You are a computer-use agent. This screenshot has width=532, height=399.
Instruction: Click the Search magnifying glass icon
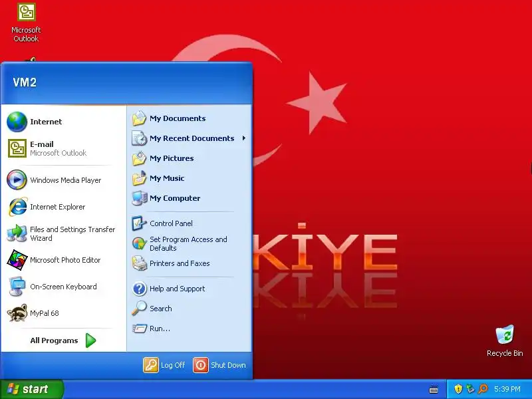[x=139, y=309]
